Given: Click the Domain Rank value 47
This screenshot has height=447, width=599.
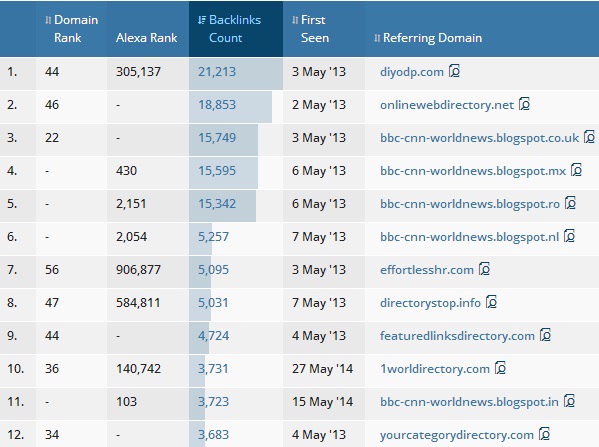Looking at the screenshot, I should tap(52, 303).
